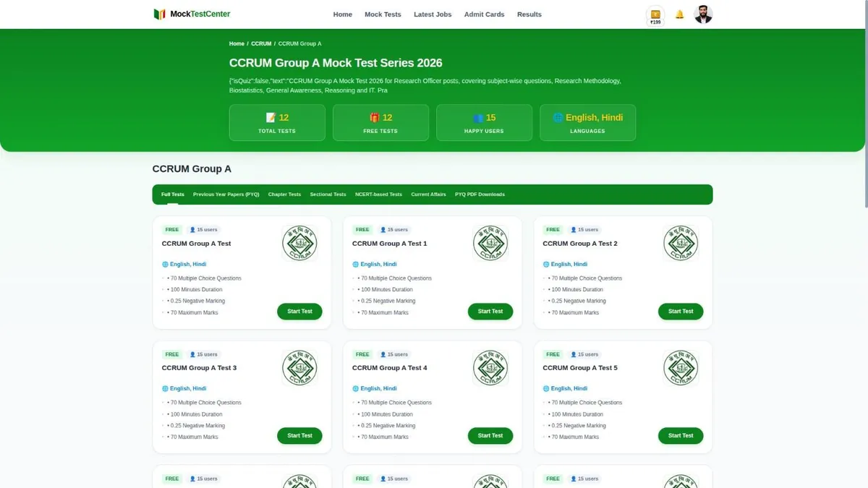Start CCRUM Group A Test 1

click(x=490, y=312)
